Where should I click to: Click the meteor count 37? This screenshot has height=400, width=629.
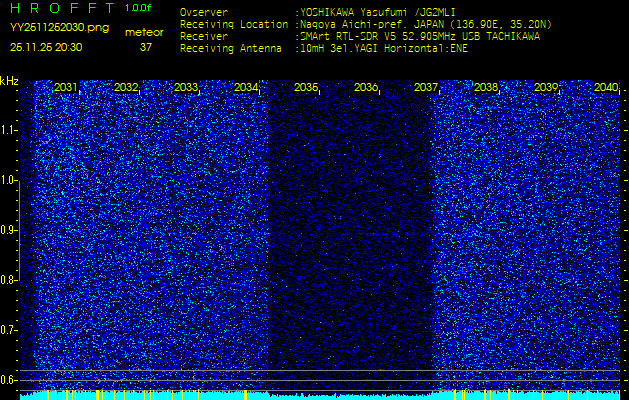(146, 47)
